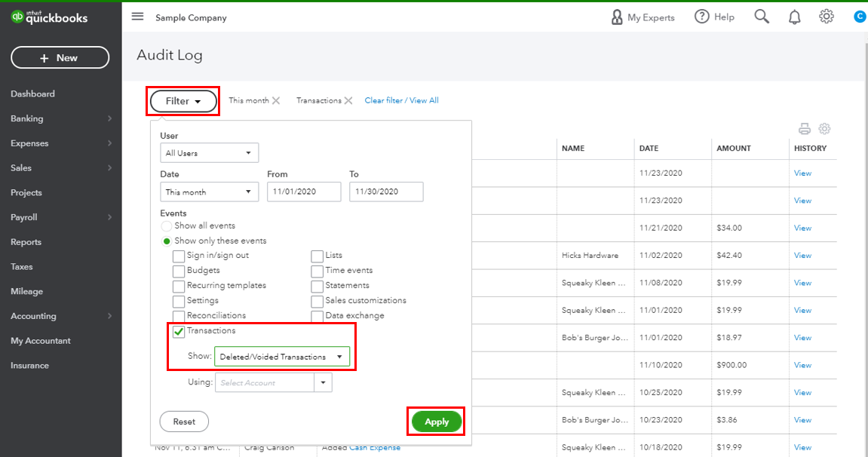Screen dimensions: 868x457
Task: Toggle the hamburger navigation menu
Action: coord(137,17)
